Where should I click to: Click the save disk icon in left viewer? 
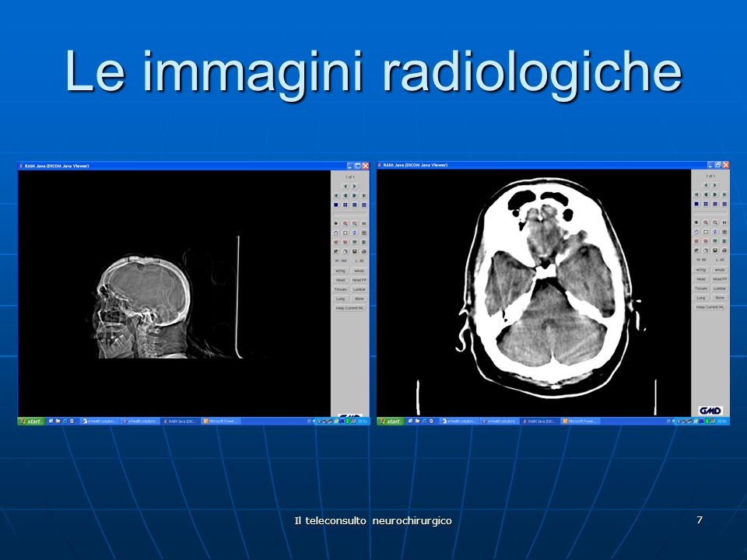[x=355, y=251]
